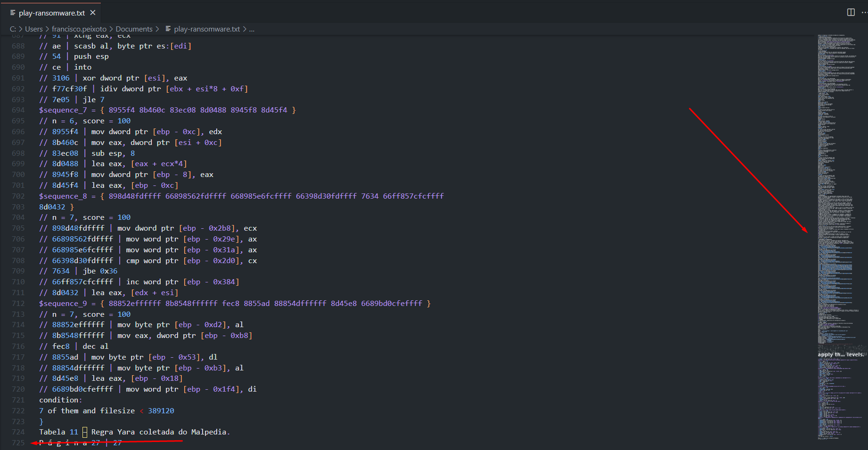
Task: Click hex bytes 88852effffff on line 712
Action: click(135, 303)
